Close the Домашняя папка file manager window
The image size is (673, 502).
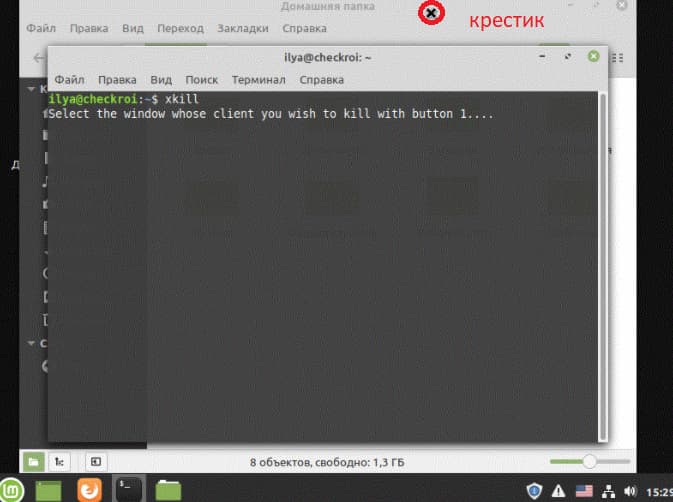pyautogui.click(x=621, y=6)
